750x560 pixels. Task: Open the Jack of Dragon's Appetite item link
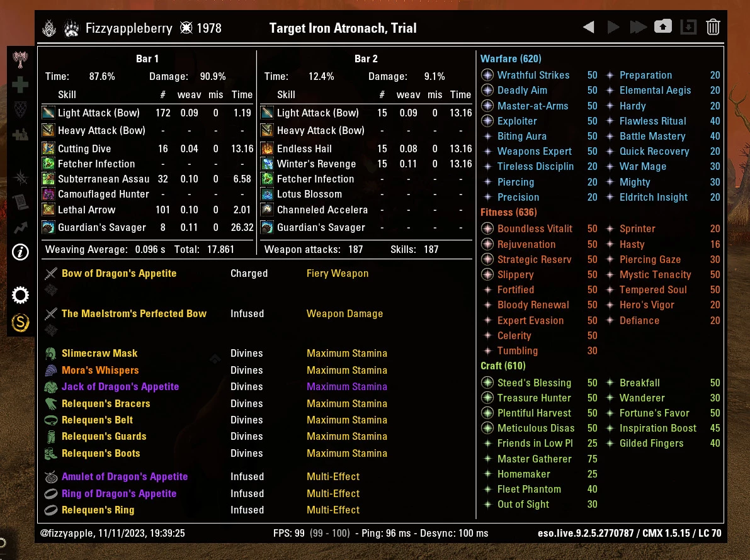click(x=120, y=386)
